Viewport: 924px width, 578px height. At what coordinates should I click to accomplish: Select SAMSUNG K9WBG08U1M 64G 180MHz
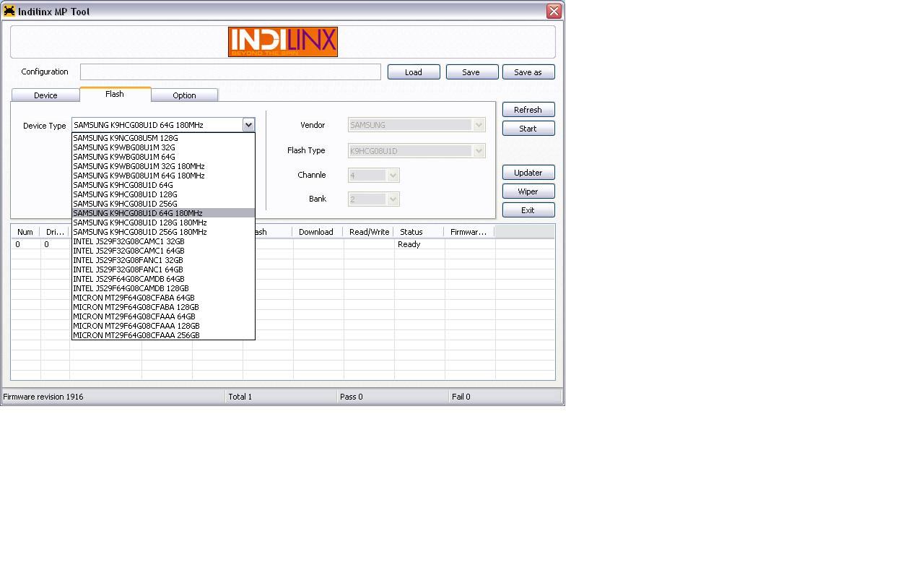163,176
